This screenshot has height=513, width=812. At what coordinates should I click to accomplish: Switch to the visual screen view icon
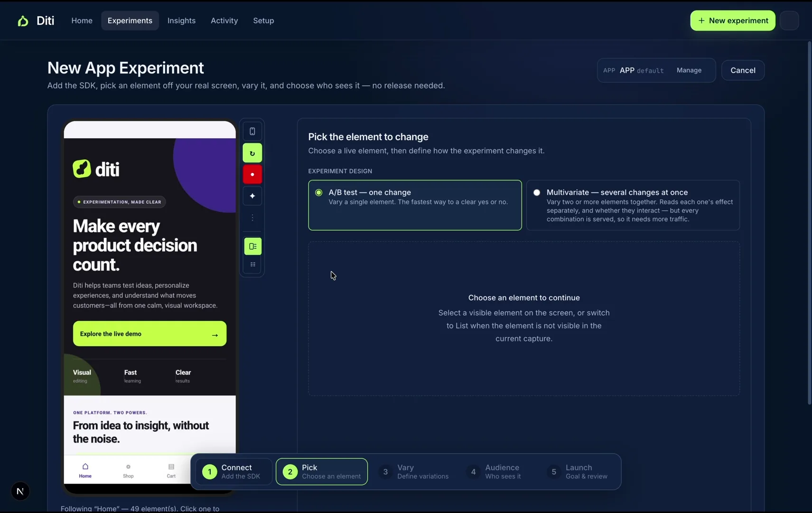[253, 246]
